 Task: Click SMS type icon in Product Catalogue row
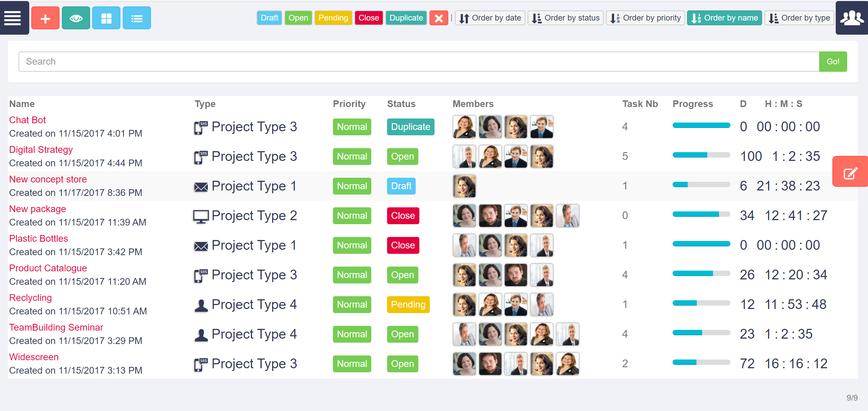pyautogui.click(x=201, y=276)
